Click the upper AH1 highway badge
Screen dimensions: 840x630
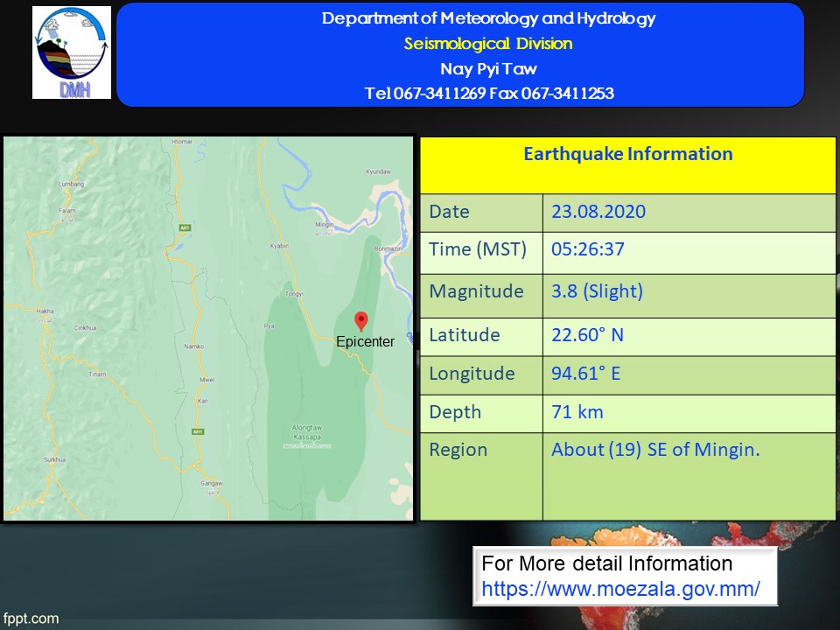pyautogui.click(x=185, y=227)
